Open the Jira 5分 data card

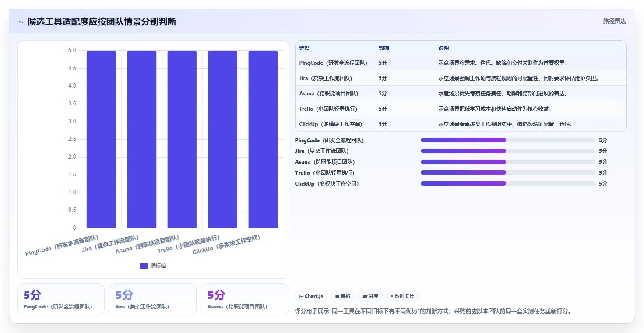coord(153,299)
